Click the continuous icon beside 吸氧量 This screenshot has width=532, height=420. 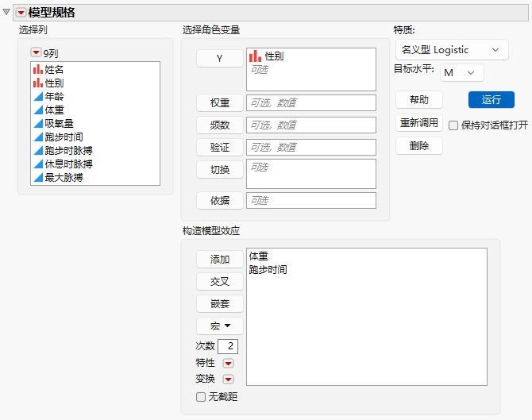click(38, 124)
